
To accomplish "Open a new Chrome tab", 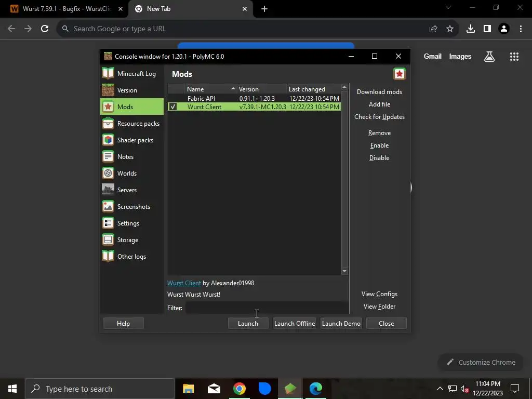I will [x=264, y=9].
